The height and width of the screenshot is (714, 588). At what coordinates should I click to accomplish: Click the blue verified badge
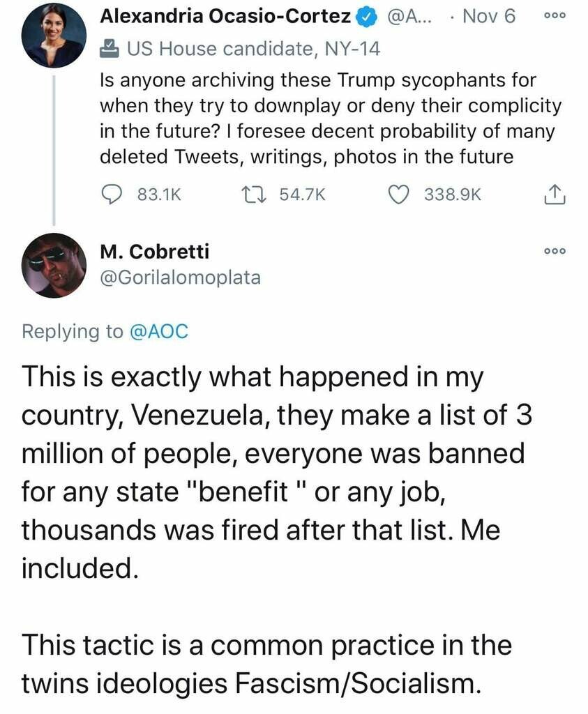click(x=366, y=17)
